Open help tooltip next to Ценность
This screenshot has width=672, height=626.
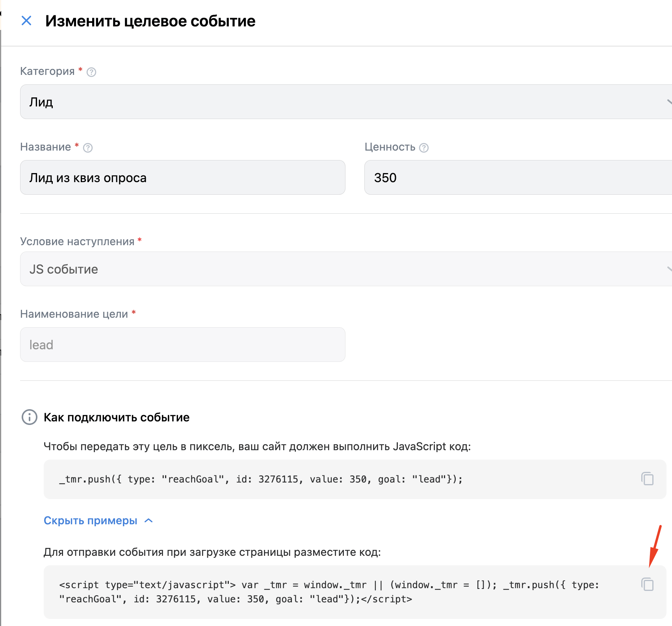[x=424, y=148]
